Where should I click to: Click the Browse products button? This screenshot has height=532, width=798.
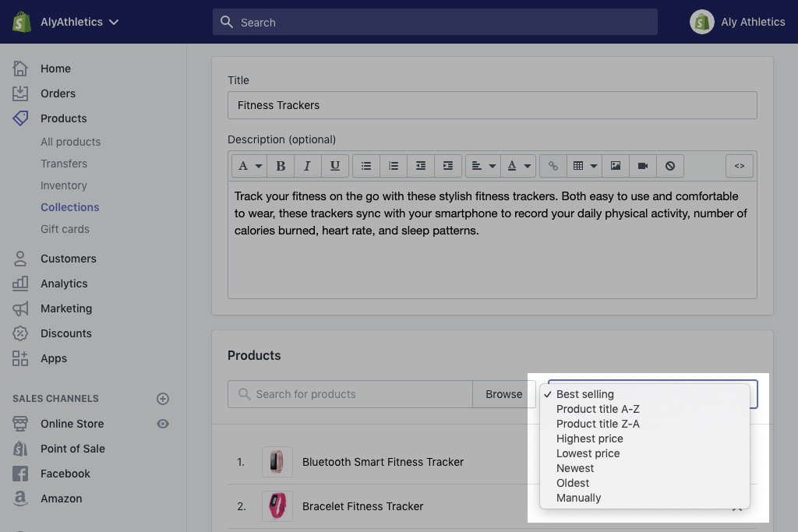(503, 394)
